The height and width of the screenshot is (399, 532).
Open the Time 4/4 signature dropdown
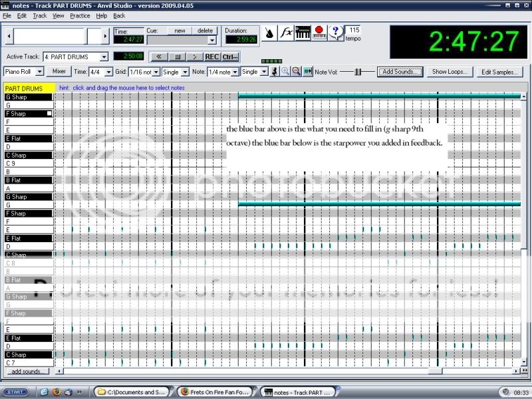pyautogui.click(x=108, y=72)
